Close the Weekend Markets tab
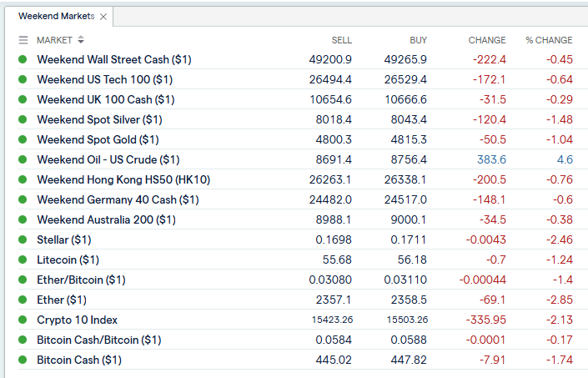Image resolution: width=588 pixels, height=378 pixels. tap(103, 17)
